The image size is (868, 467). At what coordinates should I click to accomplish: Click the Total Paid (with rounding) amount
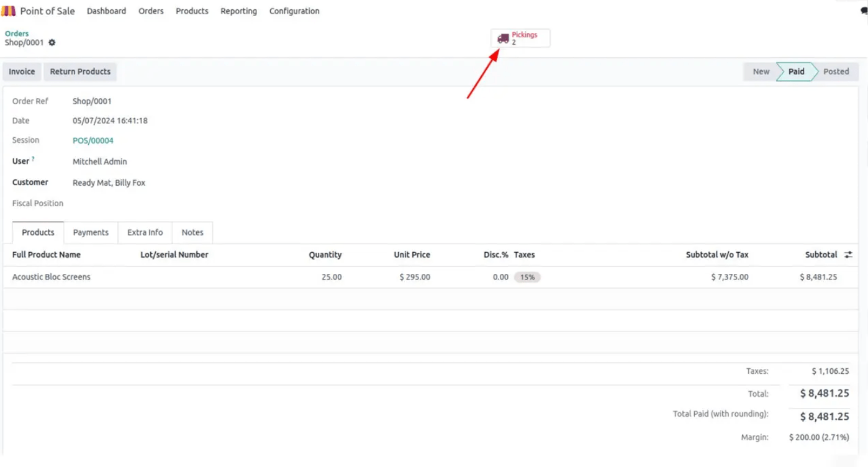click(x=825, y=417)
